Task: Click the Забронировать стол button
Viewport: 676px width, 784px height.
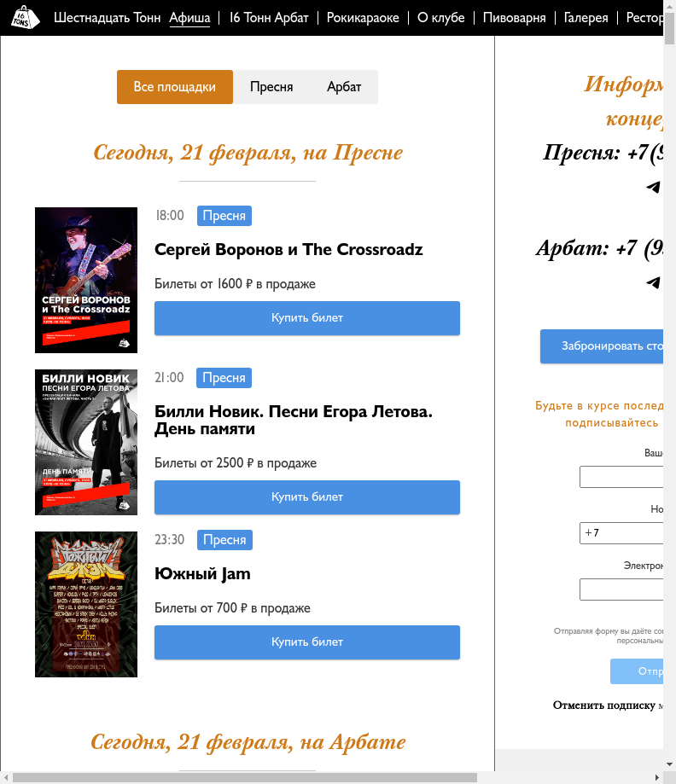Action: click(x=602, y=346)
